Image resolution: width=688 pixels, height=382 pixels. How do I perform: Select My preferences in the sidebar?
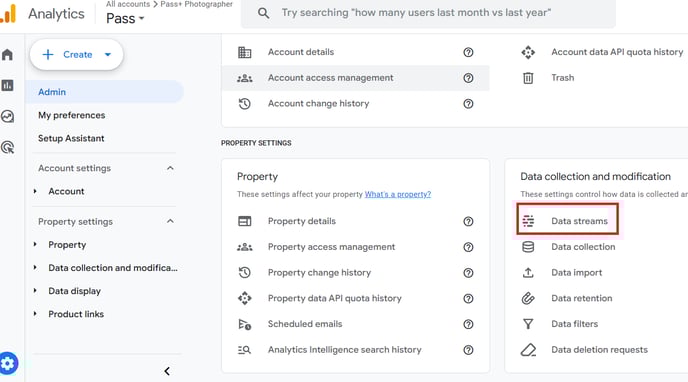pyautogui.click(x=72, y=115)
